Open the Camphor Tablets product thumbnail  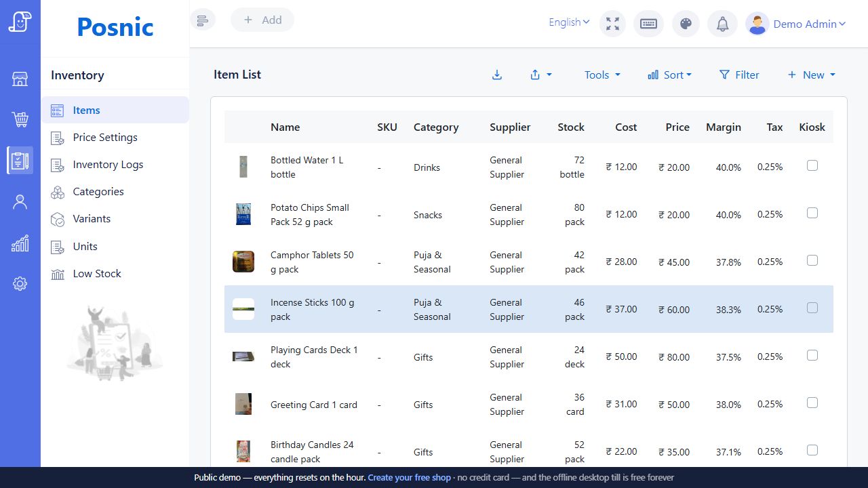point(243,262)
